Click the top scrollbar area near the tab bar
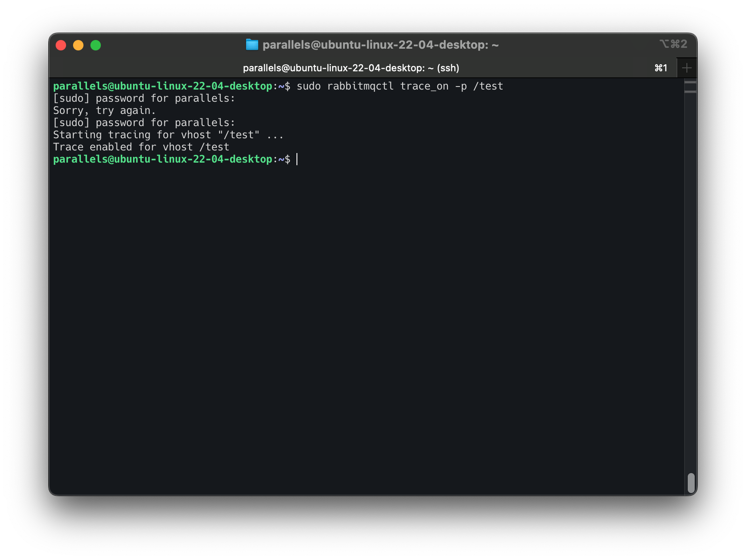The width and height of the screenshot is (746, 560). pyautogui.click(x=689, y=87)
